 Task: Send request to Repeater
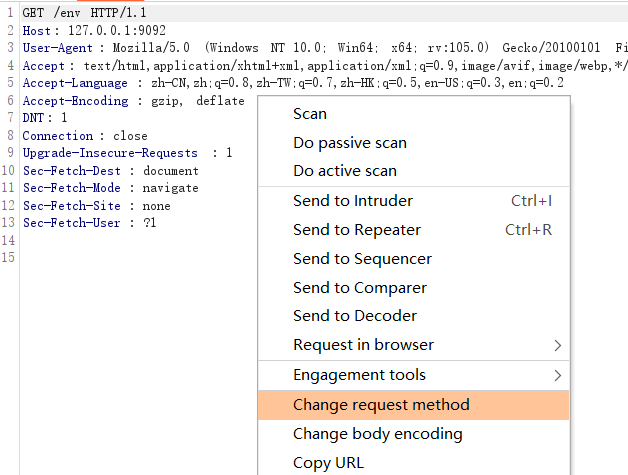[x=413, y=230]
